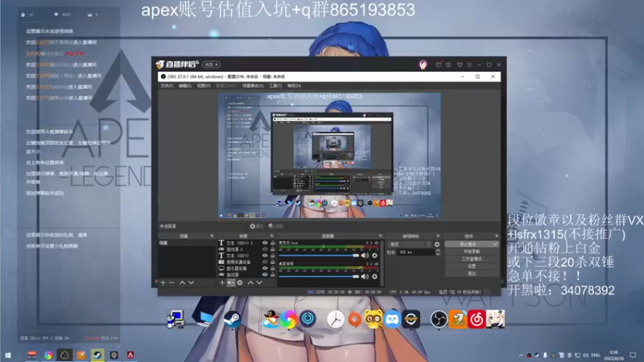The width and height of the screenshot is (644, 362).
Task: Open the OBS Studio icon in the dock
Action: [x=439, y=319]
